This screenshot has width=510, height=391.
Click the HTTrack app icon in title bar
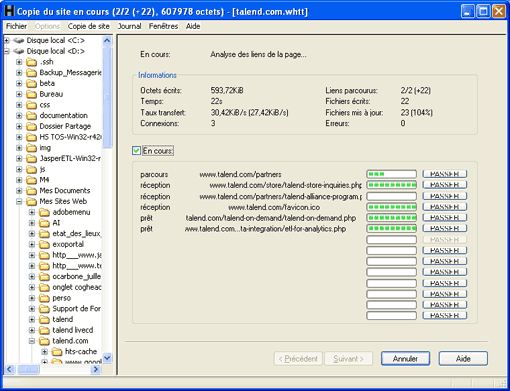(x=10, y=11)
